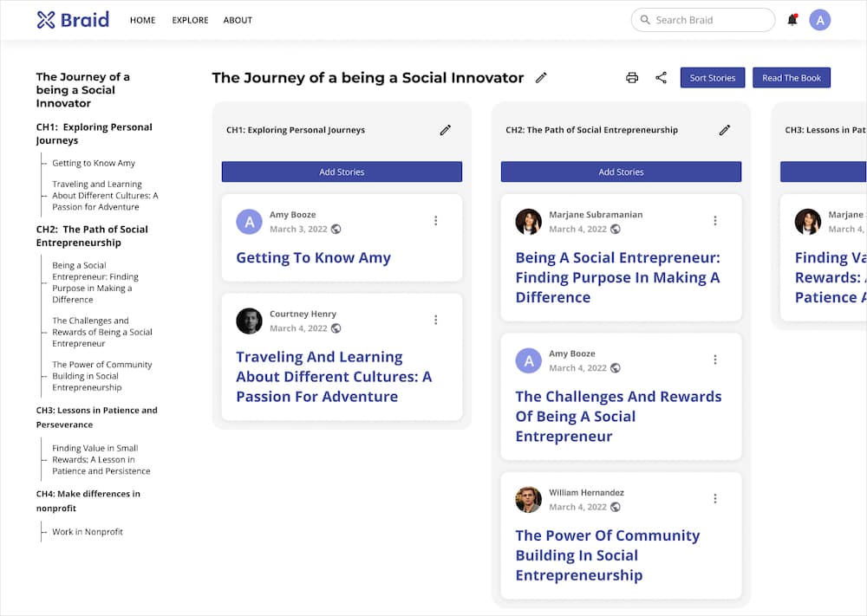Click the Read The Book button
The width and height of the screenshot is (867, 616).
(x=791, y=78)
